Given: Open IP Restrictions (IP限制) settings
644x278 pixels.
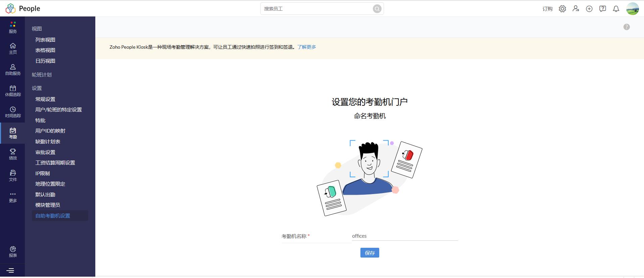Looking at the screenshot, I should 43,173.
